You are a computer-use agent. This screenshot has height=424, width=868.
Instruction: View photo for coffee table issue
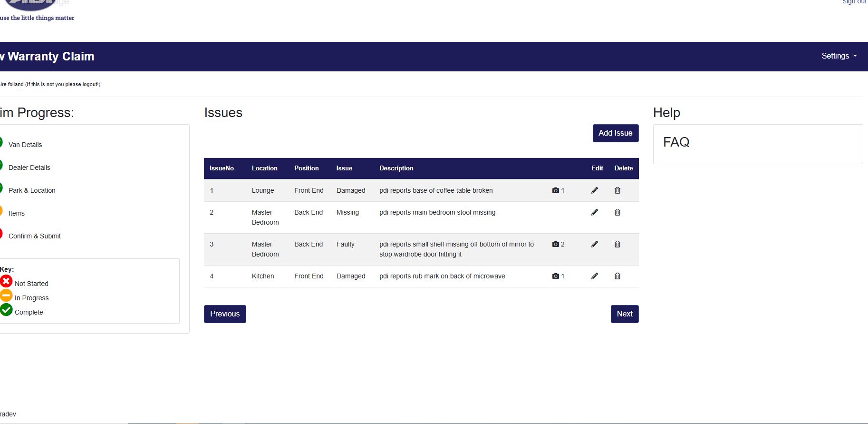pos(558,190)
